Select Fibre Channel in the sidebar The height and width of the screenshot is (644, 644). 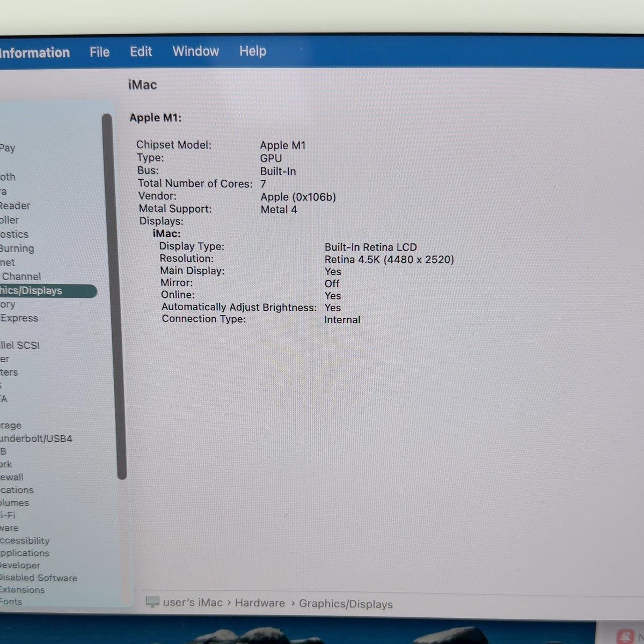pos(20,276)
